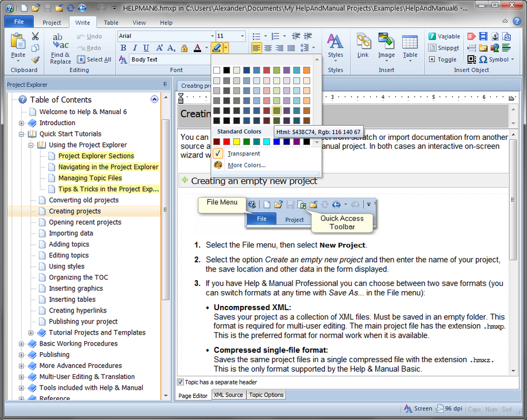Insert a hyperlink with the Link icon
Viewport: 527px width, 420px height.
pyautogui.click(x=363, y=46)
